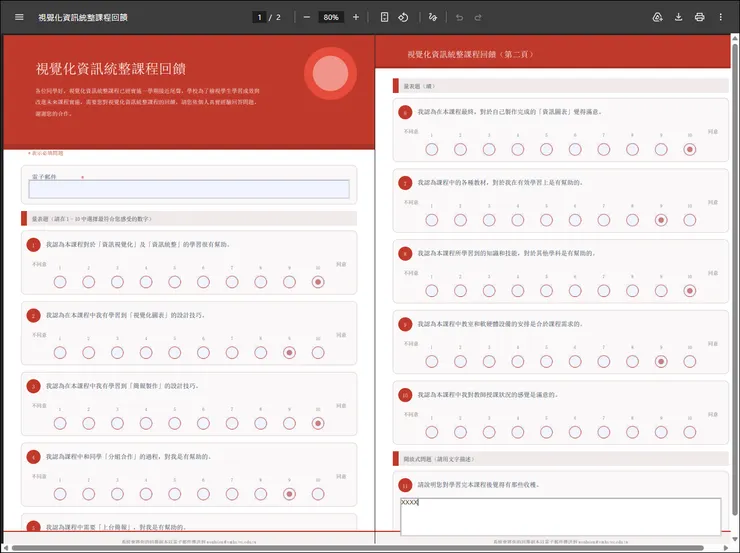Click the document title 視覺化資訊統整課程回饋 in toolbar

pos(83,17)
